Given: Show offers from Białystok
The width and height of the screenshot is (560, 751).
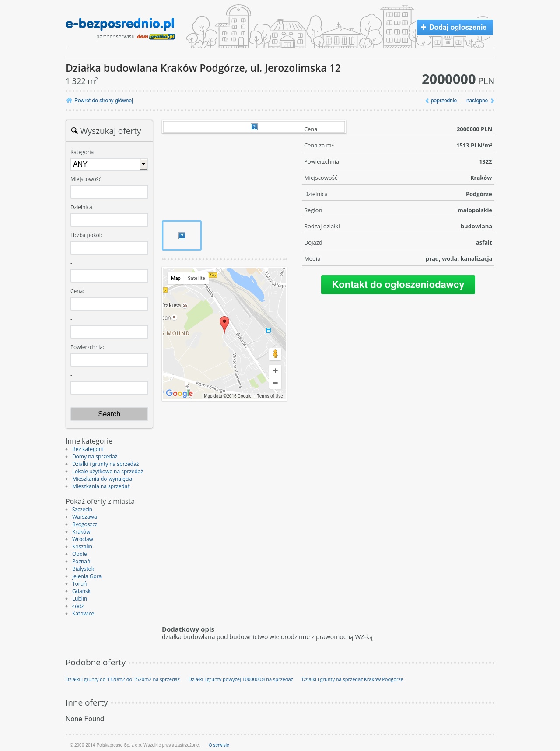Looking at the screenshot, I should [83, 569].
